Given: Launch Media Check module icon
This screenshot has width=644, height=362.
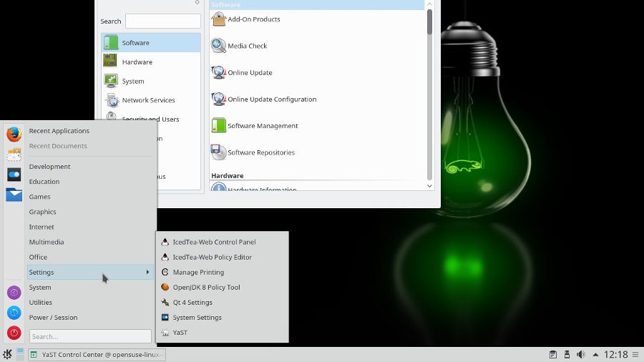Looking at the screenshot, I should [x=218, y=46].
